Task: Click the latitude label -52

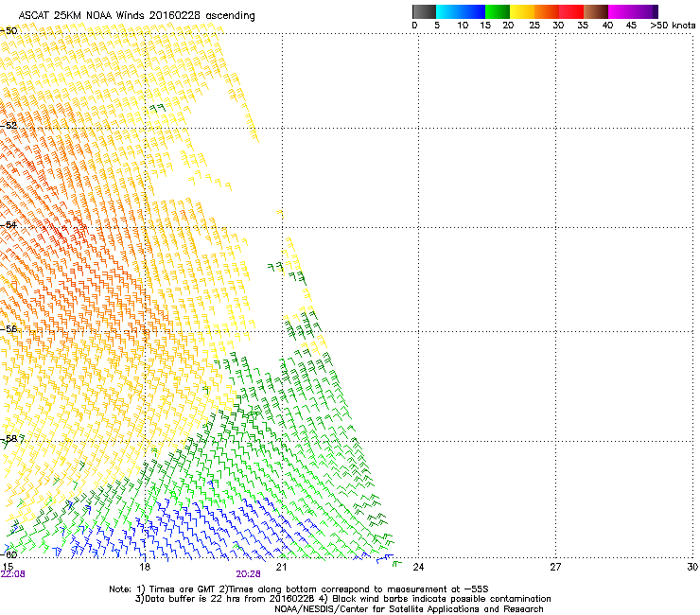Action: (9, 126)
